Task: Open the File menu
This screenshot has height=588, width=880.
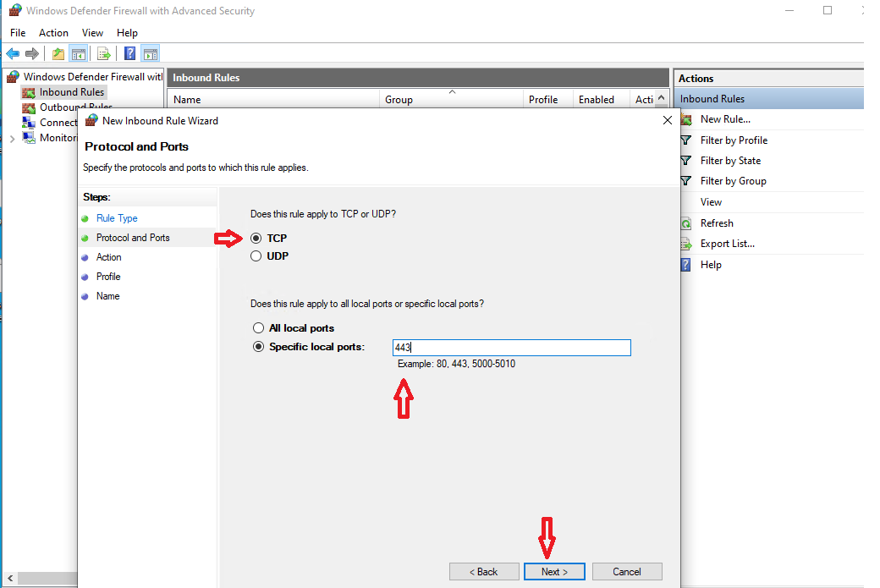Action: pyautogui.click(x=18, y=33)
